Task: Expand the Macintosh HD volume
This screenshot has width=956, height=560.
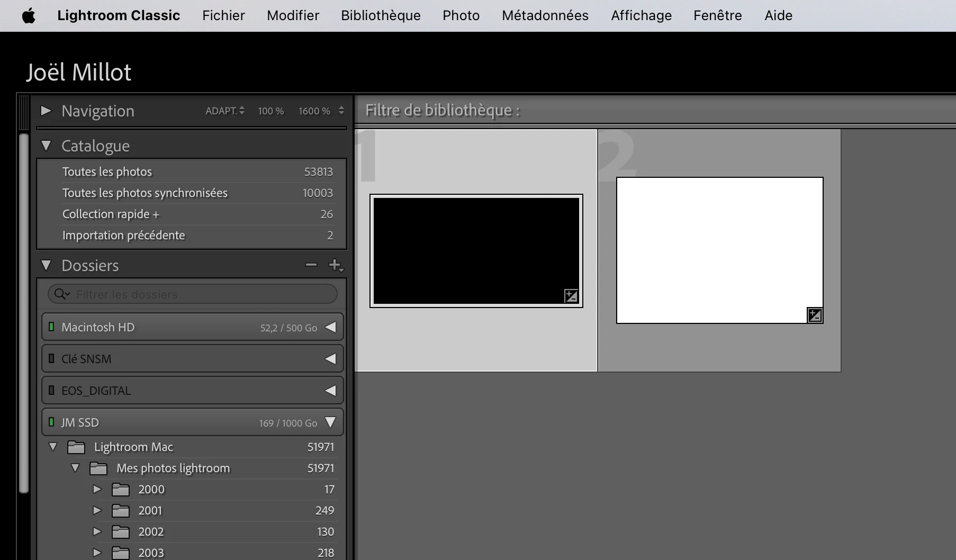Action: click(331, 327)
